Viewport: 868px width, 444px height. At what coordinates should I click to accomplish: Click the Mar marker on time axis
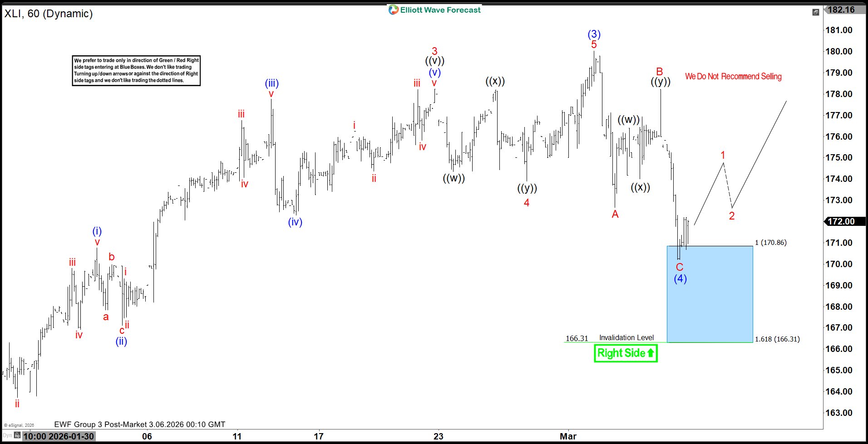(568, 436)
